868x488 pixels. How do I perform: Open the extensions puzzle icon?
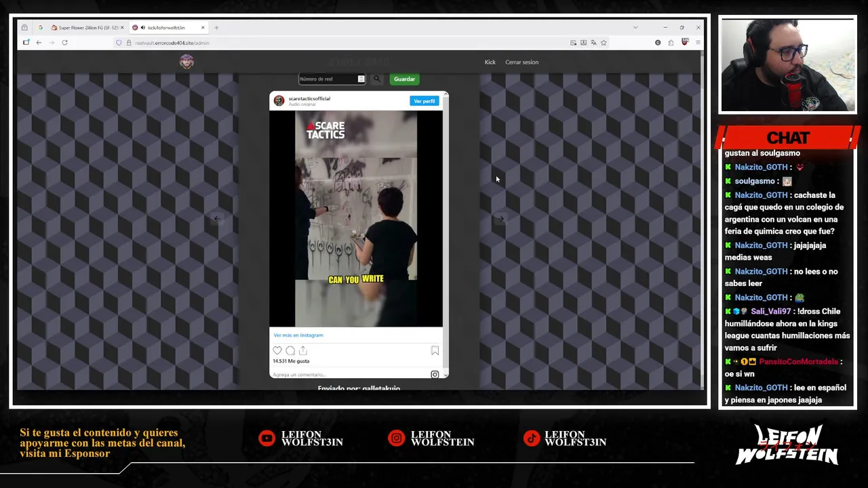(x=671, y=43)
